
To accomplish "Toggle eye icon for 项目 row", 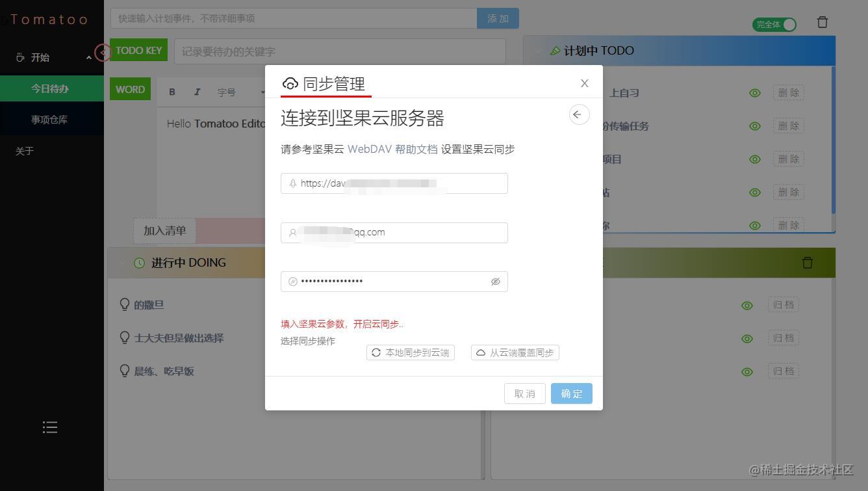I will (x=755, y=159).
